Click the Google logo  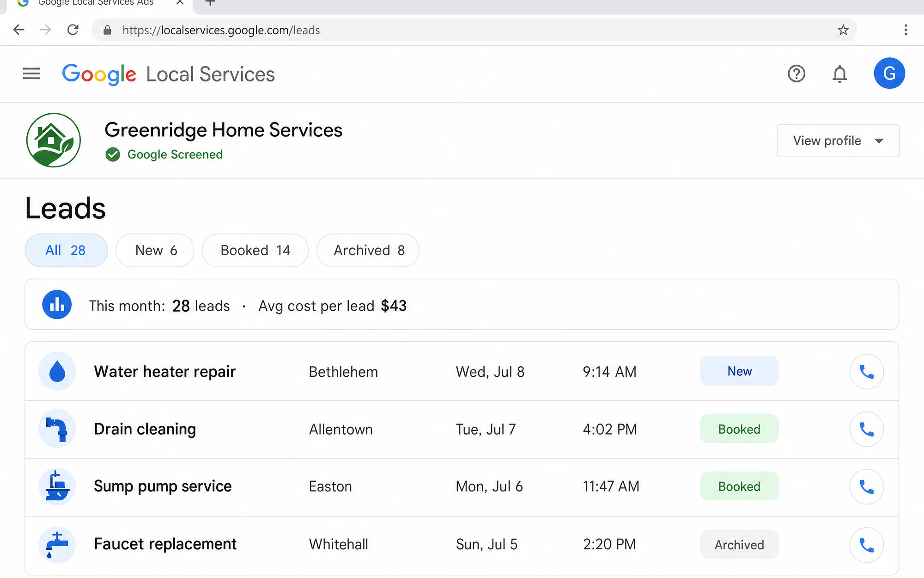pyautogui.click(x=99, y=74)
